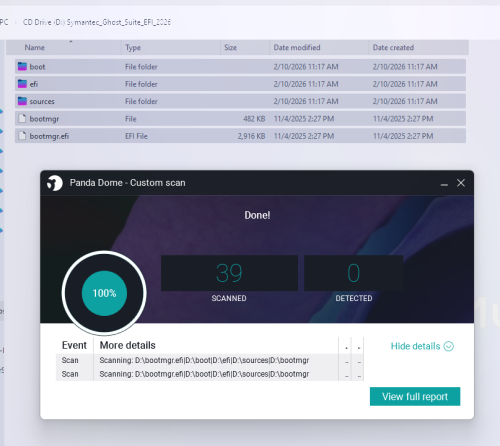
Task: Click the Panda Dome logo icon
Action: 55,183
